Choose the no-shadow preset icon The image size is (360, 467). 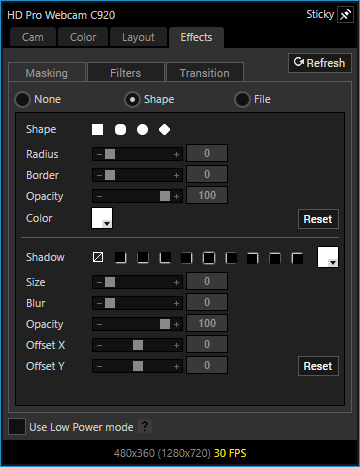coord(98,257)
